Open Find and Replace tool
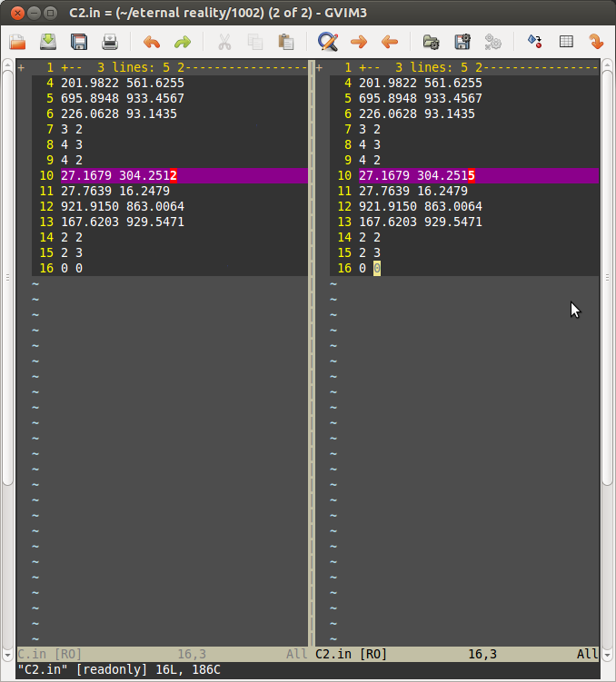 pyautogui.click(x=327, y=42)
